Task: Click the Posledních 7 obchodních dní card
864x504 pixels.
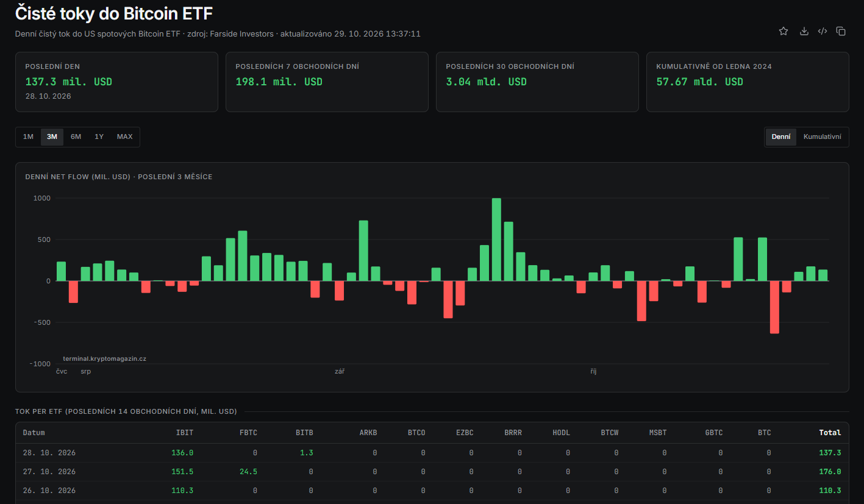Action: tap(327, 82)
